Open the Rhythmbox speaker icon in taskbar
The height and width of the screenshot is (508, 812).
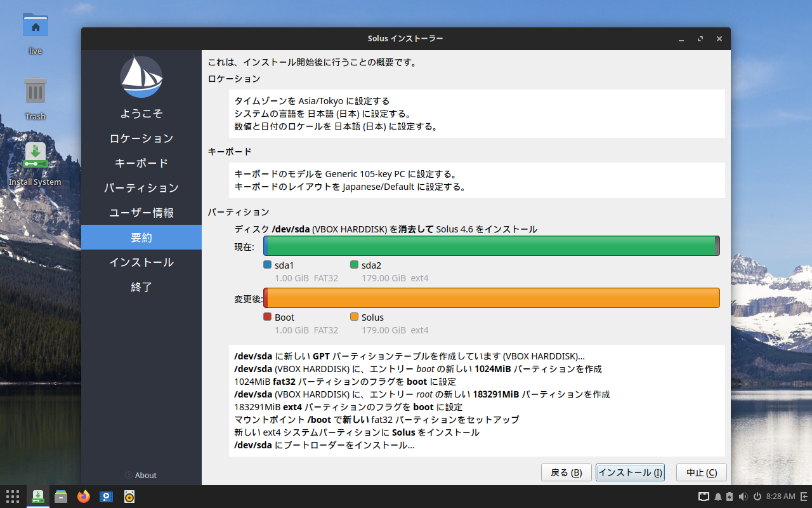(129, 497)
